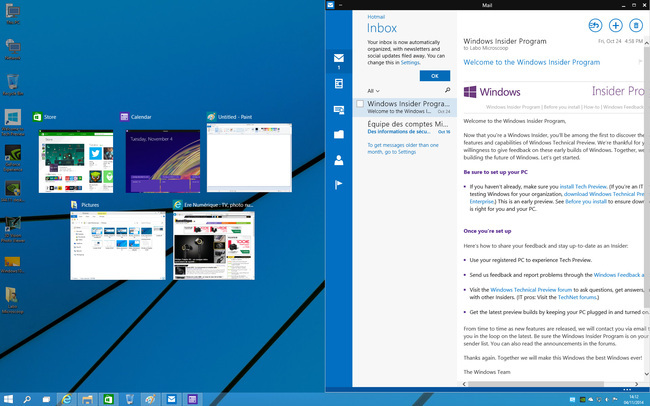Expand the All filter dropdown in Inbox

373,91
